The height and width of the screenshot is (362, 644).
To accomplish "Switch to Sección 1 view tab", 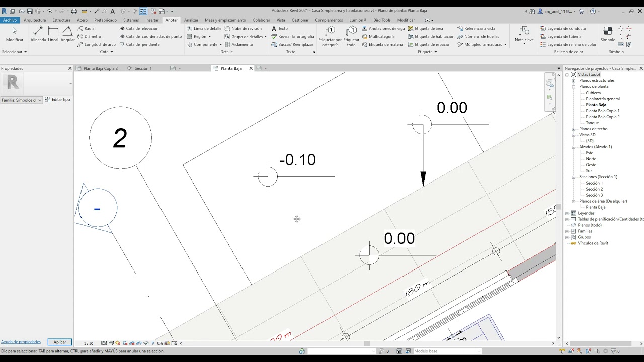I will [x=143, y=68].
